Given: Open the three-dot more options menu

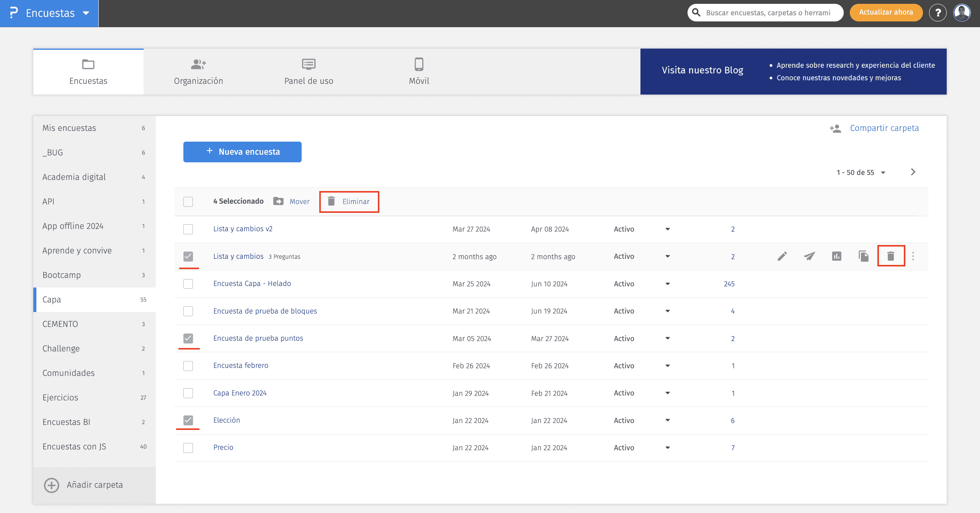Looking at the screenshot, I should pos(913,256).
